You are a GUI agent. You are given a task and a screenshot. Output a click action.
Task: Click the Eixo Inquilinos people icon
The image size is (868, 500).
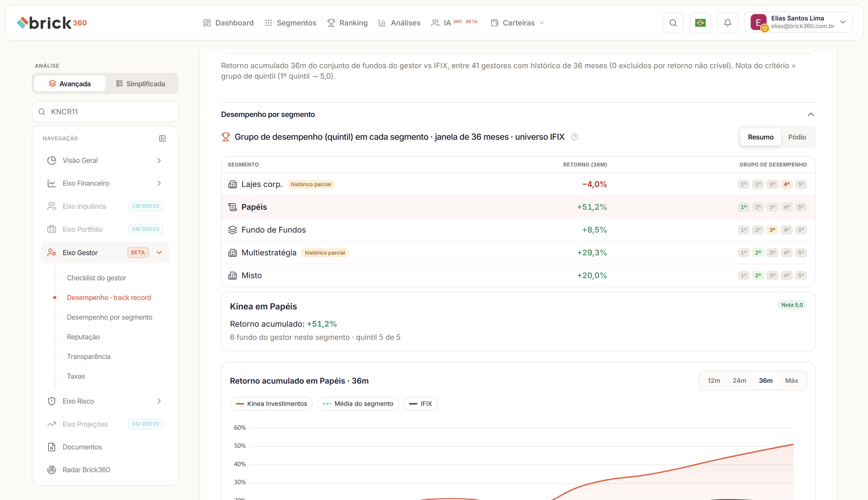tap(51, 206)
